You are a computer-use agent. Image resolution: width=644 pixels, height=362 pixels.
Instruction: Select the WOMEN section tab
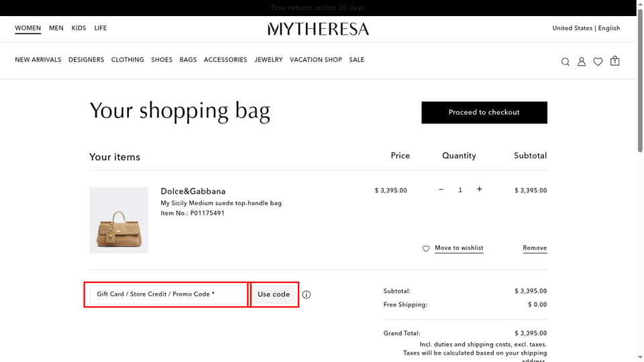[28, 28]
